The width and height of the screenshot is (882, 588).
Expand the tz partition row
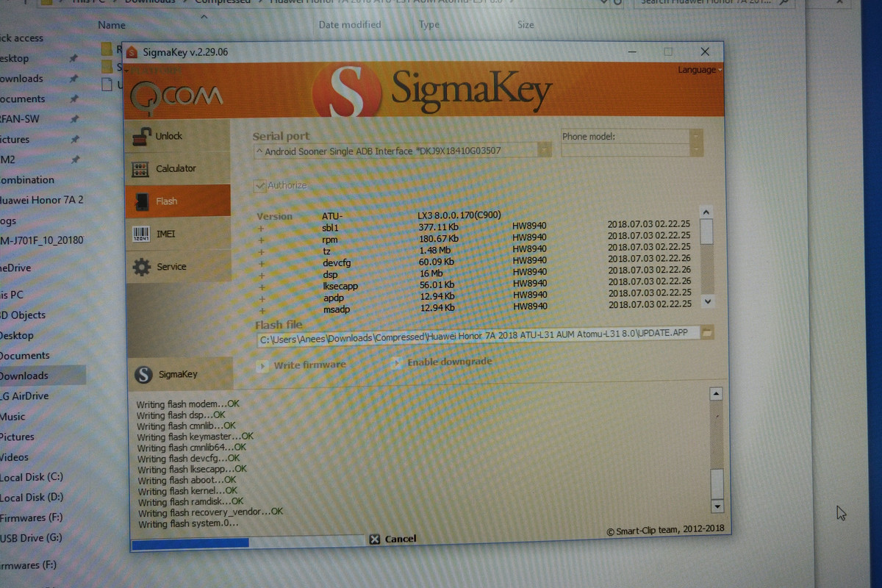coord(261,251)
